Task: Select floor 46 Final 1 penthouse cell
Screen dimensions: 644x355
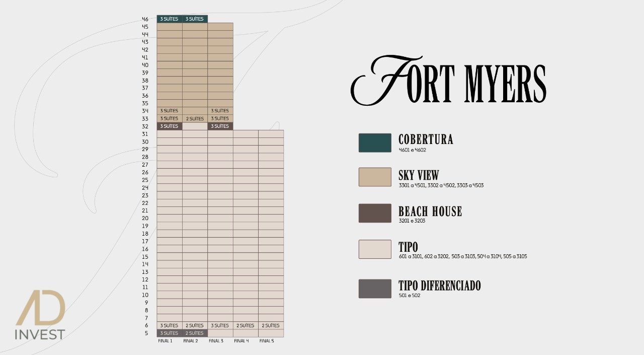Action: pyautogui.click(x=170, y=19)
